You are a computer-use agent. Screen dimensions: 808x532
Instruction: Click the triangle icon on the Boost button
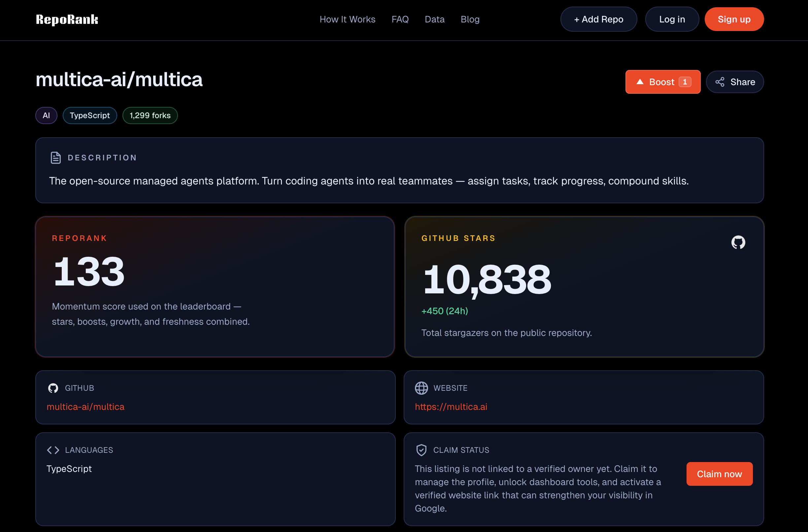(640, 82)
